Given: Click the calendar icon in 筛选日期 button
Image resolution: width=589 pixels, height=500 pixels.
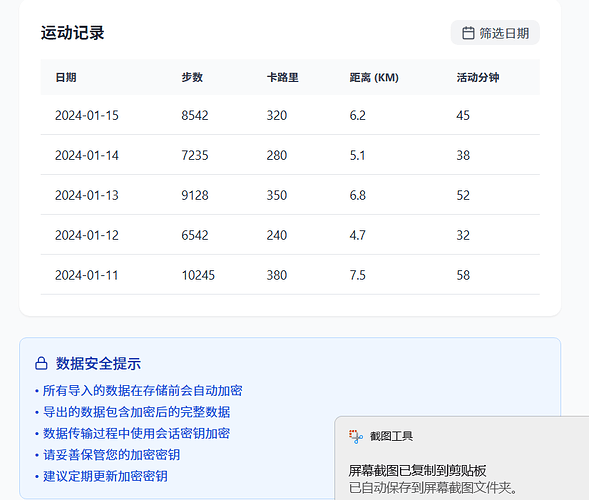Looking at the screenshot, I should pyautogui.click(x=468, y=33).
